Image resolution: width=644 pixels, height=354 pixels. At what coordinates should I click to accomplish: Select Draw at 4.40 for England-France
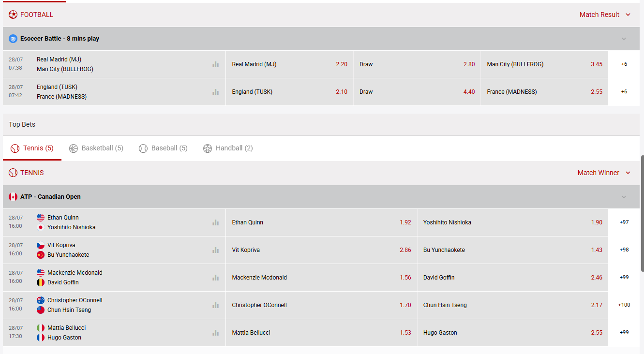tap(417, 92)
